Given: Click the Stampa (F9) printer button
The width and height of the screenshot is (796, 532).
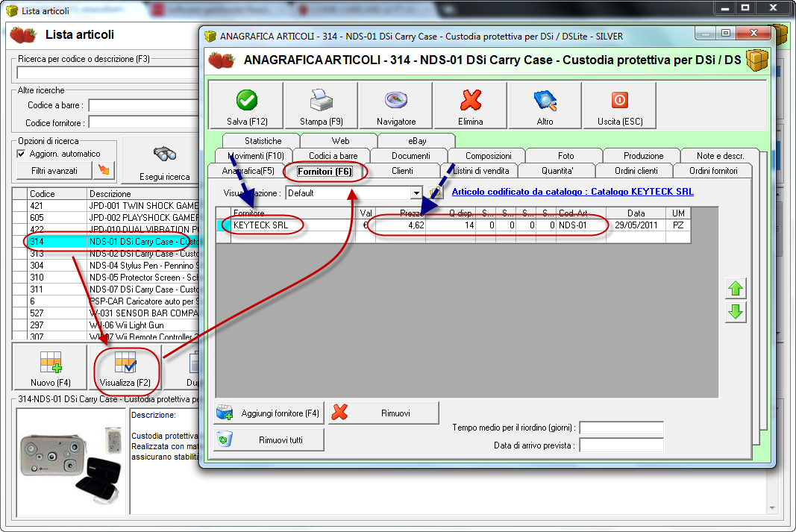Looking at the screenshot, I should 322,106.
